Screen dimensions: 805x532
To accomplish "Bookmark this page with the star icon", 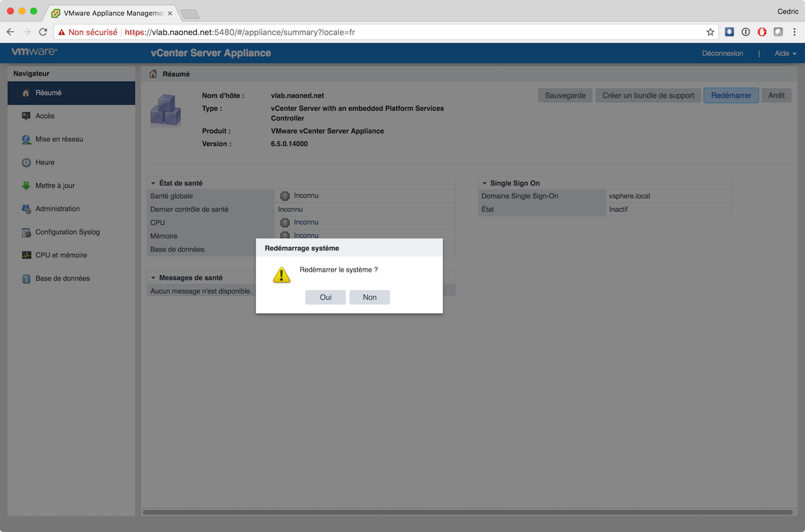I will pos(710,32).
